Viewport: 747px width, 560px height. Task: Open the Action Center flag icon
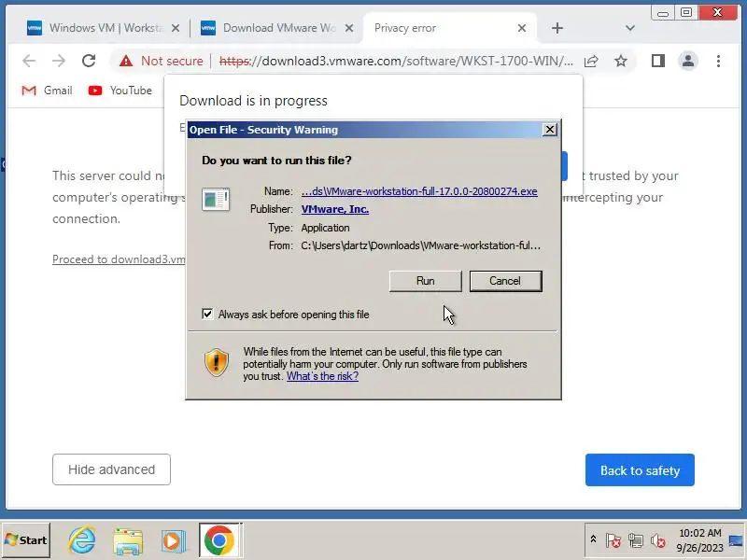(613, 541)
